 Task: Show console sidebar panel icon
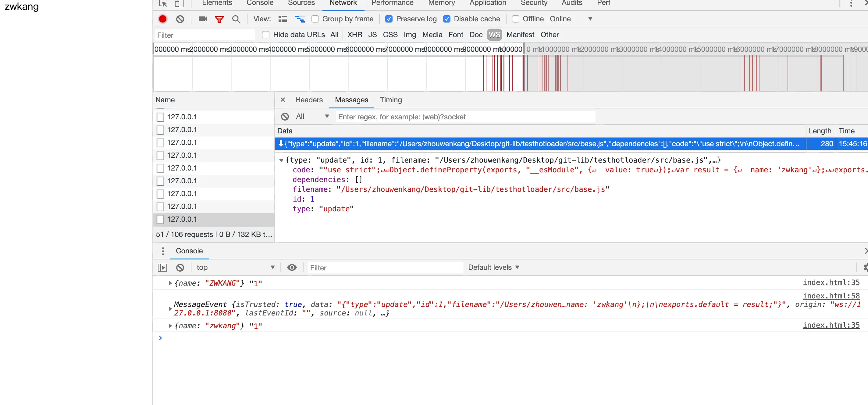point(162,267)
